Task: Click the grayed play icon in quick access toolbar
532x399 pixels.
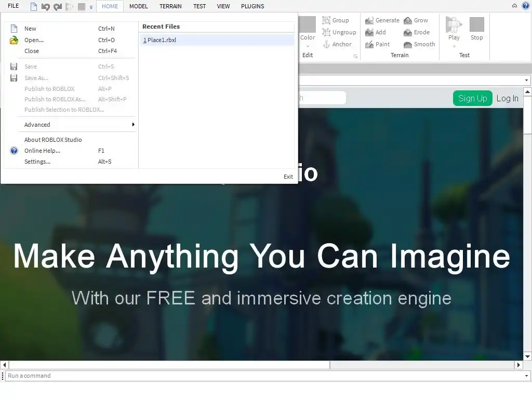Action: click(x=70, y=6)
